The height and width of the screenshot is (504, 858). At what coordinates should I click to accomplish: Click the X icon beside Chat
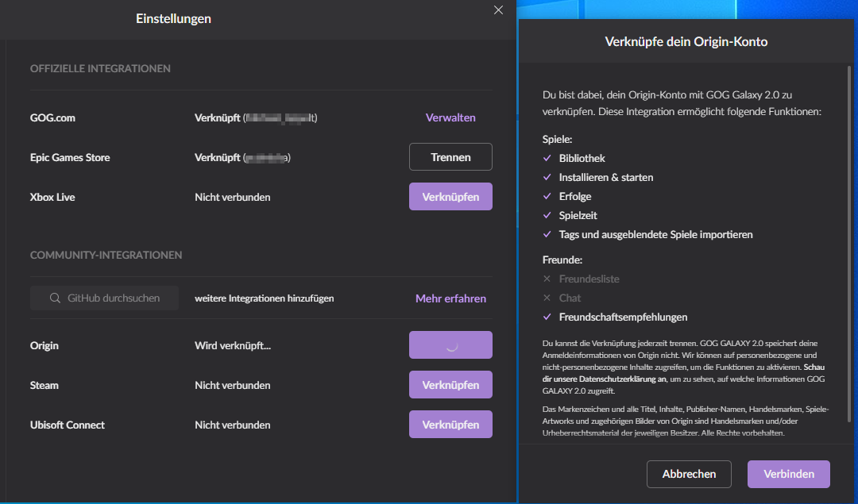pos(547,298)
